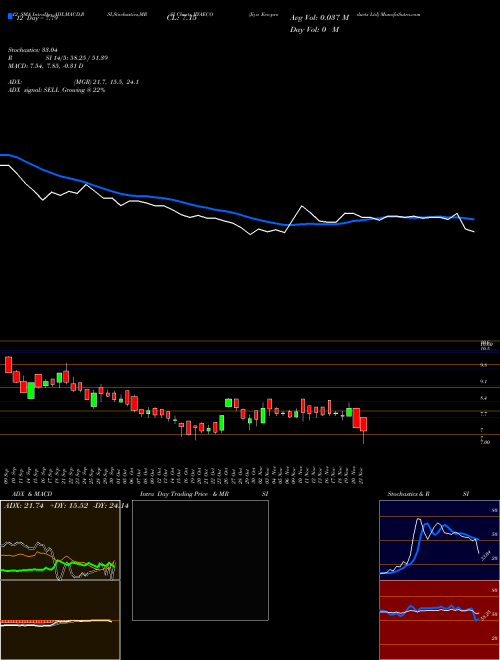Click the 'CL: 7.15' closing price text
The height and width of the screenshot is (660, 500).
pos(182,18)
